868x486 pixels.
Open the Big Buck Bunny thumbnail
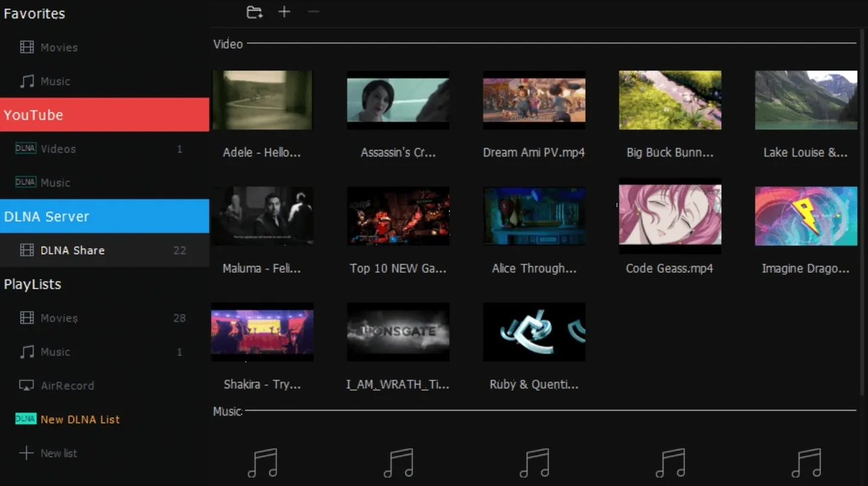[670, 100]
